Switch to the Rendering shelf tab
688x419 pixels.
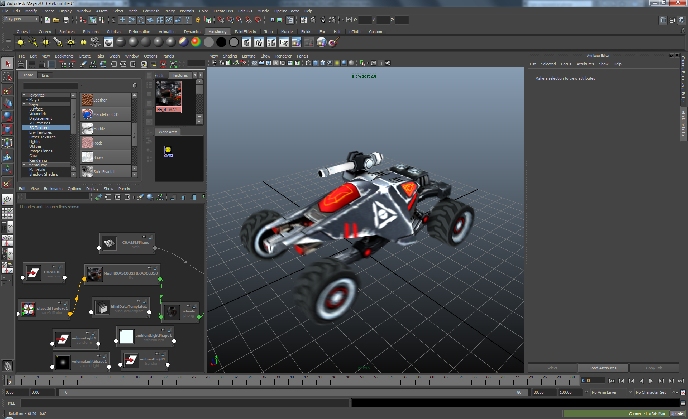pos(217,32)
